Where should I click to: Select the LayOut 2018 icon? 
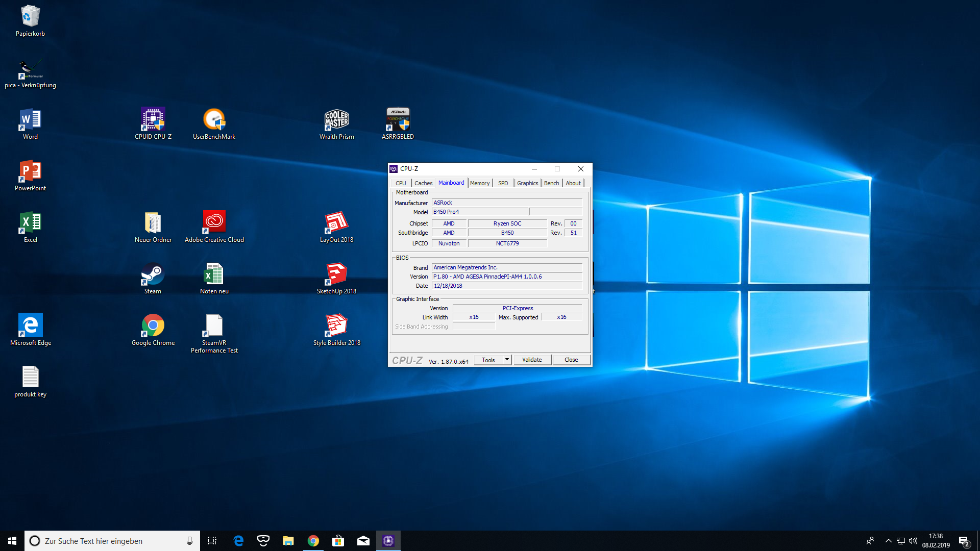point(336,228)
